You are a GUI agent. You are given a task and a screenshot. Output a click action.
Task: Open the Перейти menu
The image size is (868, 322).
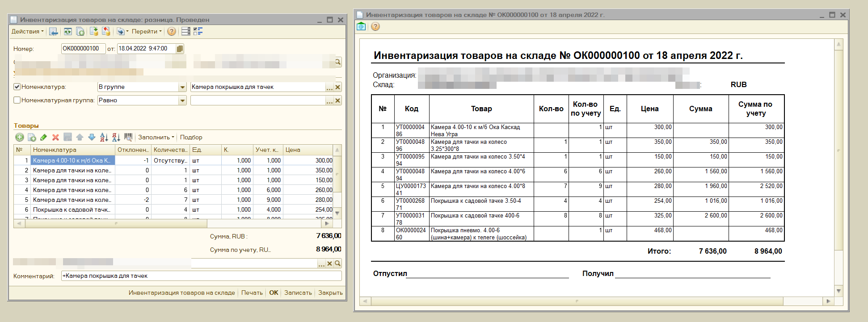click(147, 31)
